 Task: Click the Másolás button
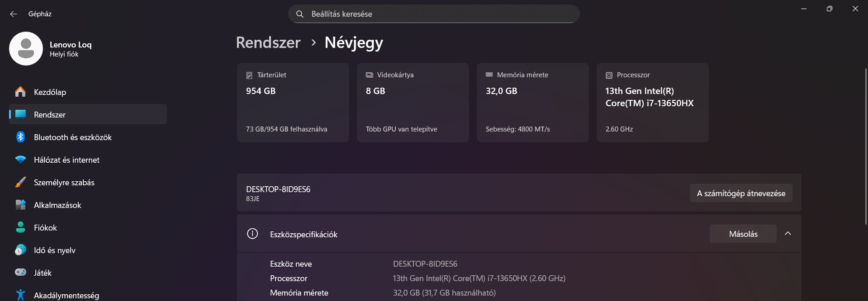tap(743, 234)
